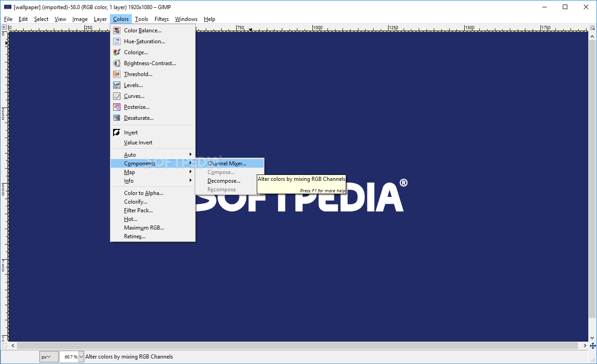Open the Layer menu
The height and width of the screenshot is (364, 597).
click(x=100, y=19)
